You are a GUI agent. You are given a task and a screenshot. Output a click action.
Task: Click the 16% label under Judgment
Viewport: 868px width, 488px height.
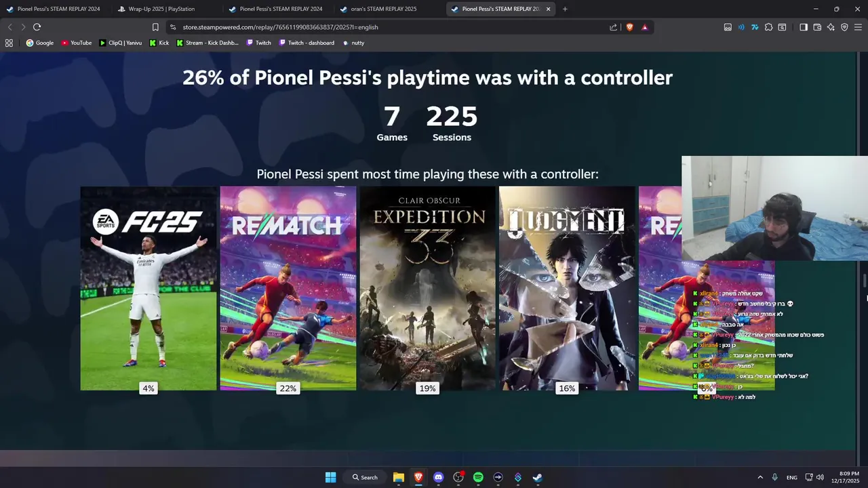[567, 388]
